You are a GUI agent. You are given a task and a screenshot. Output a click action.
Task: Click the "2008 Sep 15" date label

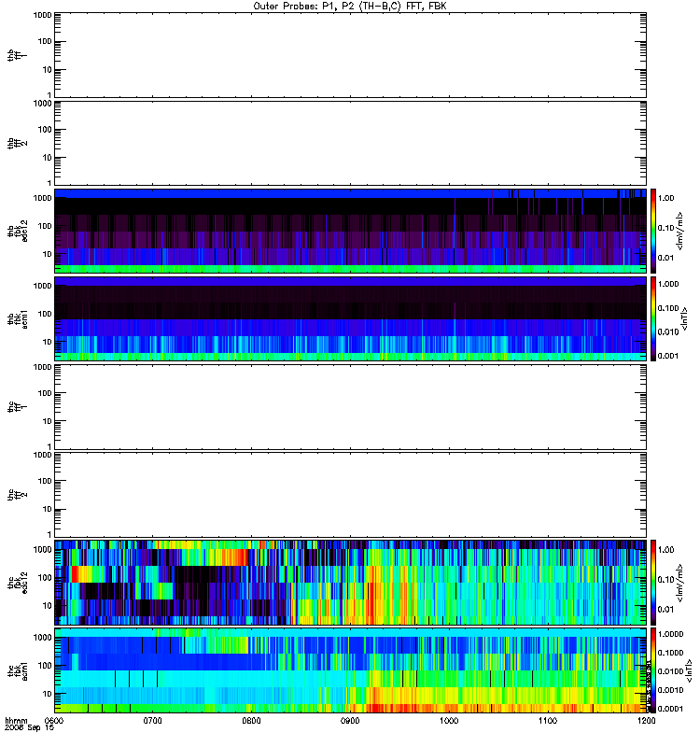click(29, 728)
